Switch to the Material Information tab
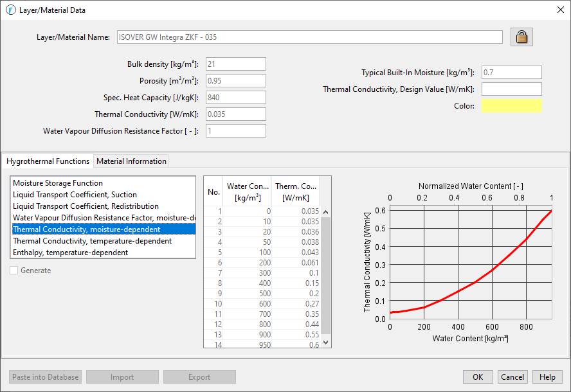The image size is (571, 392). [131, 161]
